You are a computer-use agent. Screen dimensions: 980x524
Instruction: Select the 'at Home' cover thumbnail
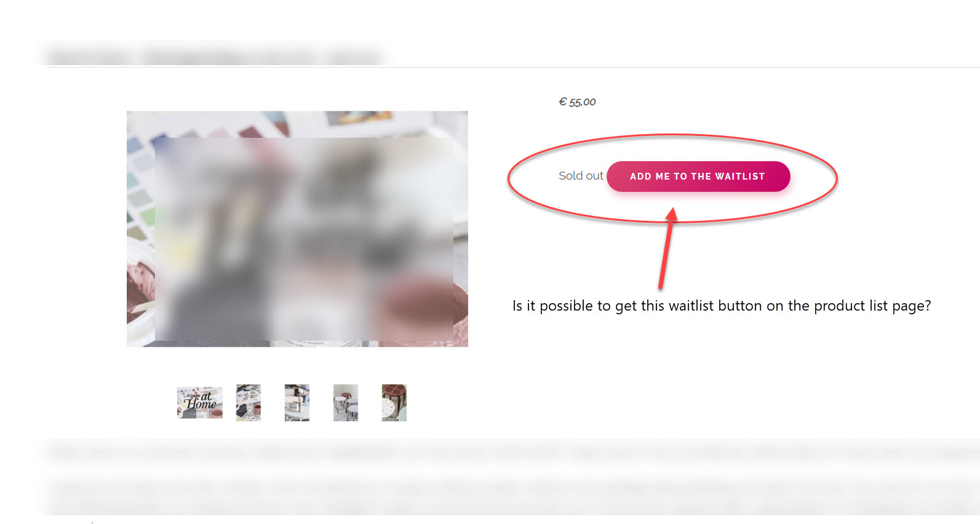tap(200, 403)
